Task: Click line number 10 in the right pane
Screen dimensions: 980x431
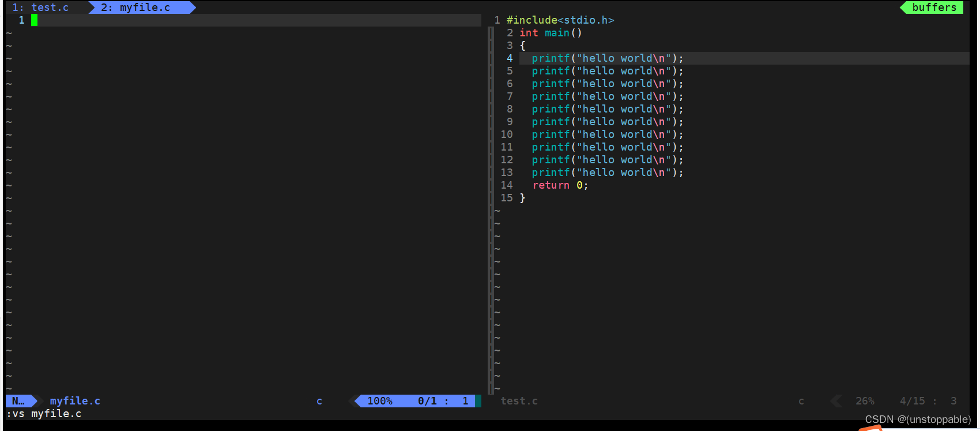Action: 507,134
